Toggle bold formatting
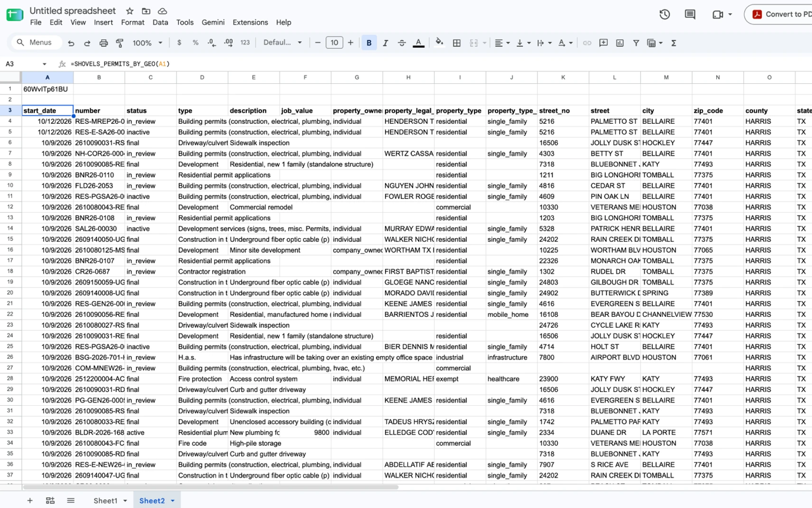This screenshot has width=812, height=508. tap(369, 43)
